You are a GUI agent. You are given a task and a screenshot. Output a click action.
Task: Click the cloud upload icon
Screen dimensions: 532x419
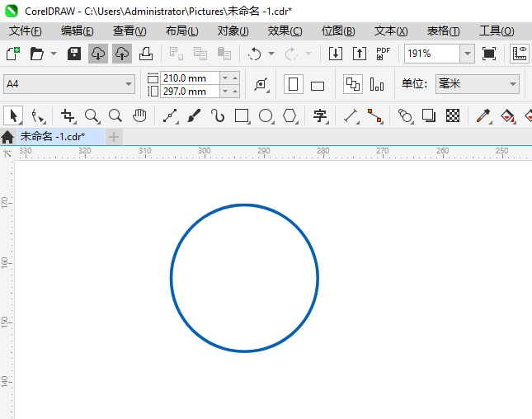pyautogui.click(x=122, y=54)
